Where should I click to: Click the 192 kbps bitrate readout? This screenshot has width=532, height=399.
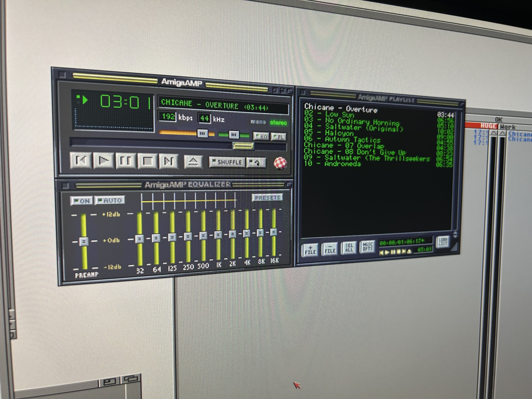pos(168,117)
